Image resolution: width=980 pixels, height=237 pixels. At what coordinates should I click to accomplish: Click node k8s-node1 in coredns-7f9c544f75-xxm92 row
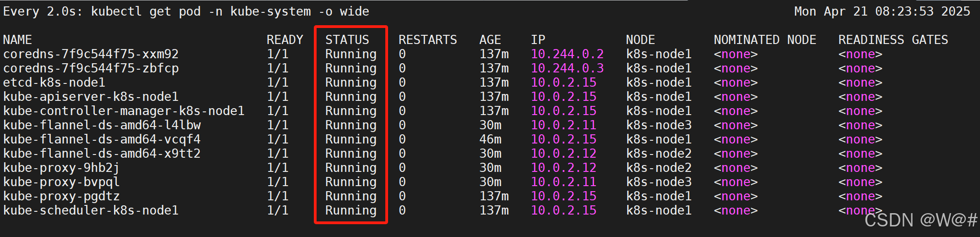tap(659, 54)
